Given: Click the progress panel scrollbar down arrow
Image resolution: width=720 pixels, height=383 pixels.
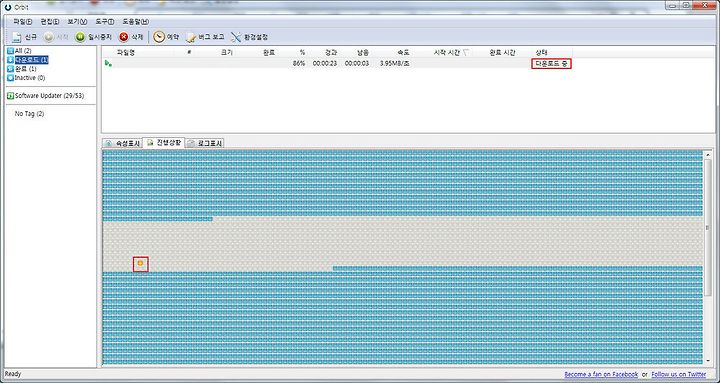Looking at the screenshot, I should [708, 361].
